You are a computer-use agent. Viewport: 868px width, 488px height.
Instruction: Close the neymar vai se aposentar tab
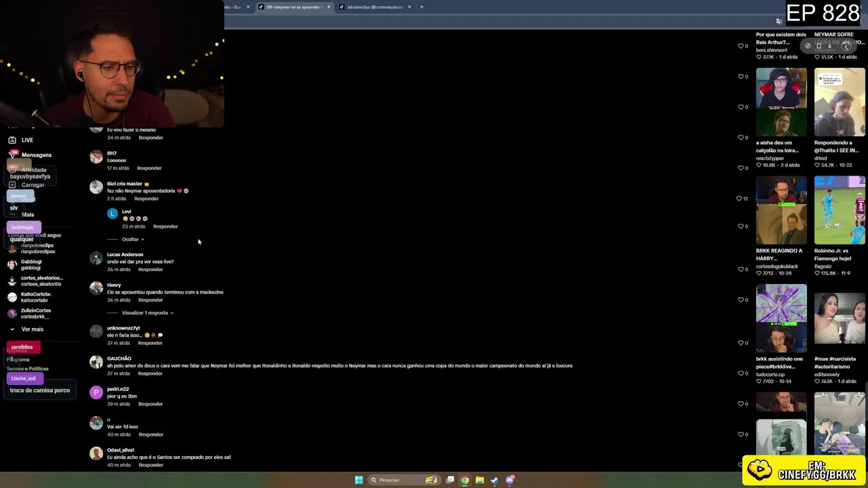(x=329, y=7)
